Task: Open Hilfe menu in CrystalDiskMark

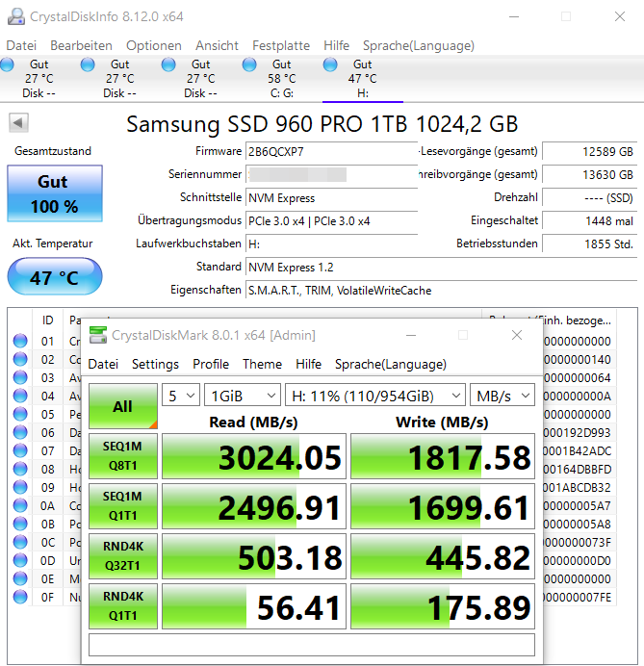Action: pos(308,364)
